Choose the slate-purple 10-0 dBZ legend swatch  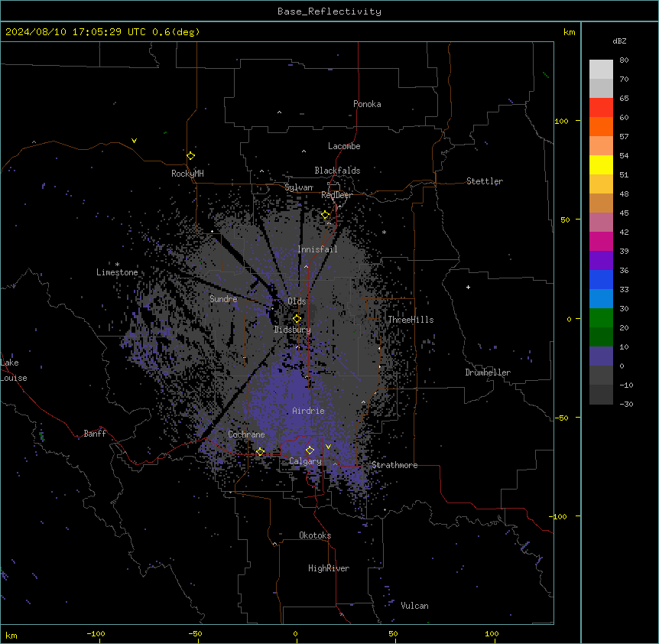tap(601, 356)
